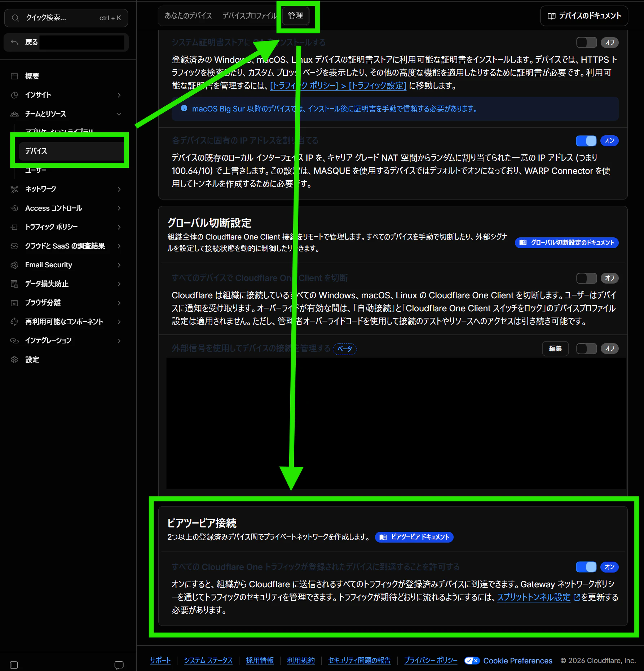Click the ブラウザ分離 icon
The width and height of the screenshot is (644, 671).
(14, 303)
